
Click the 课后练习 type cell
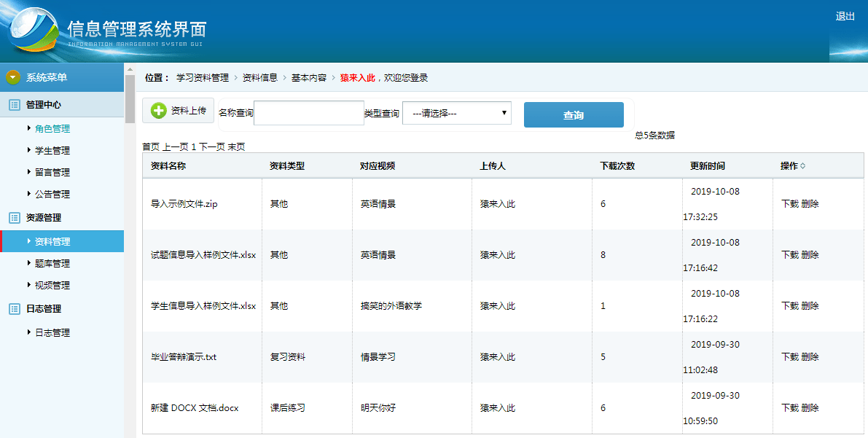(x=287, y=407)
